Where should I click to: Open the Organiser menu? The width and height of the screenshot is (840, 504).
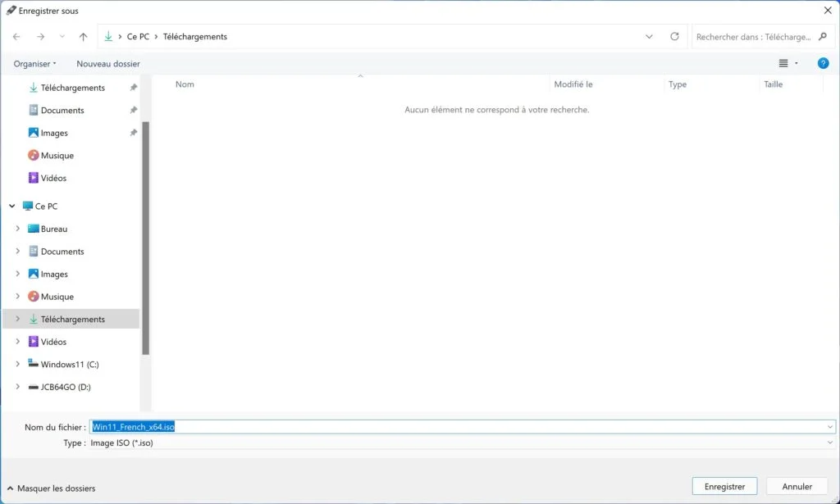point(34,64)
